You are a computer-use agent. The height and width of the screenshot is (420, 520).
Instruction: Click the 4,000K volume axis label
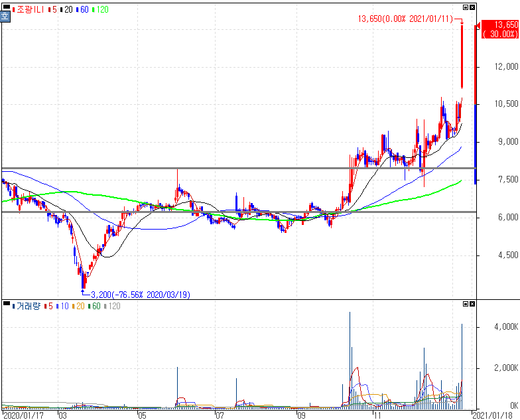point(506,327)
